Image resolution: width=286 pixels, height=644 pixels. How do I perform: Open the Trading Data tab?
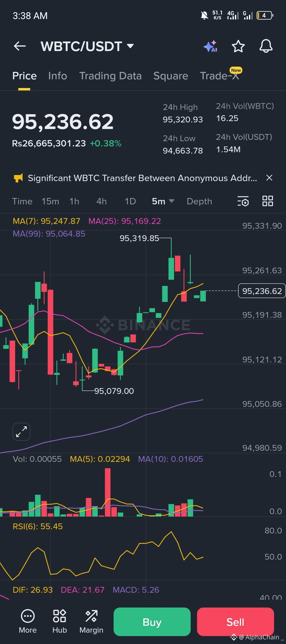coord(110,76)
